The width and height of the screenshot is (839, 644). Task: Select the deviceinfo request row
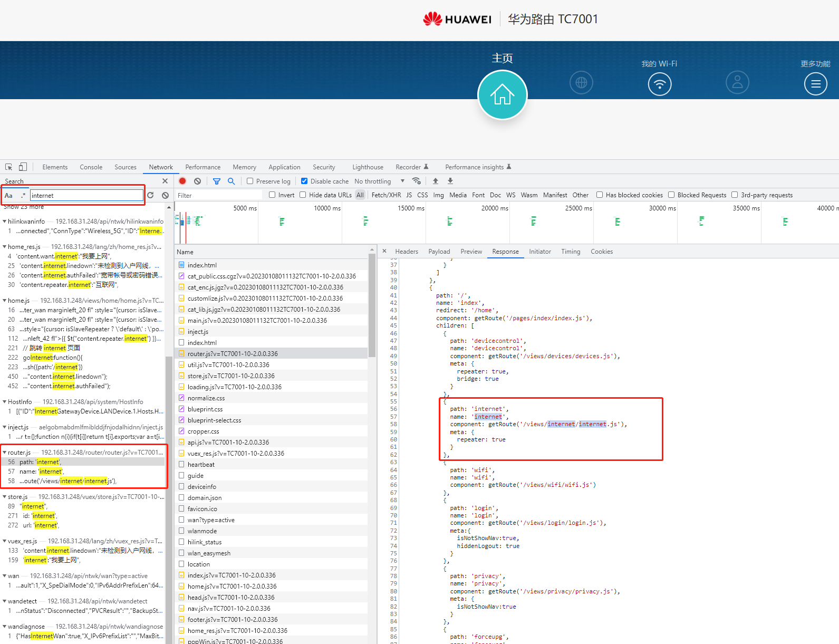pyautogui.click(x=272, y=486)
